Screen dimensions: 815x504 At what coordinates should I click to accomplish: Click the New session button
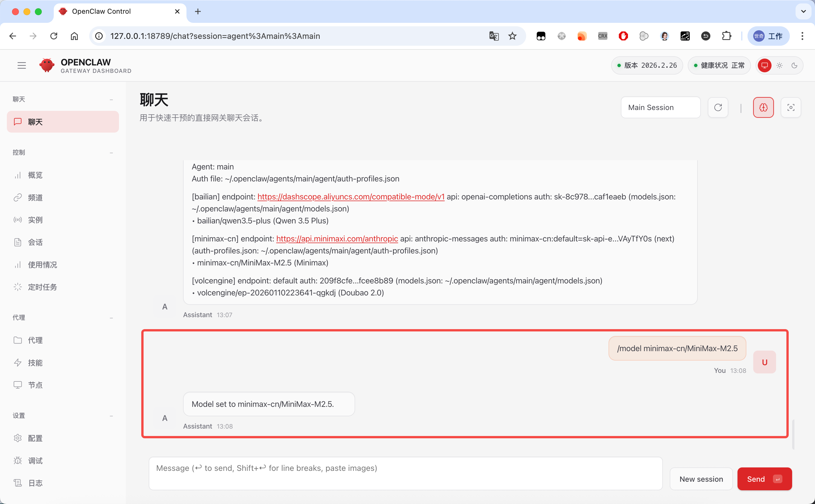pos(701,479)
